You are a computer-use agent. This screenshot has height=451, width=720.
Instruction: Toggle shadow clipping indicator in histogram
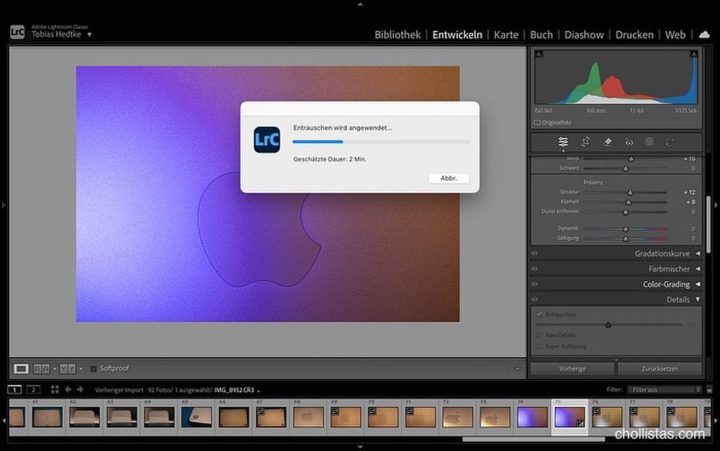click(539, 54)
